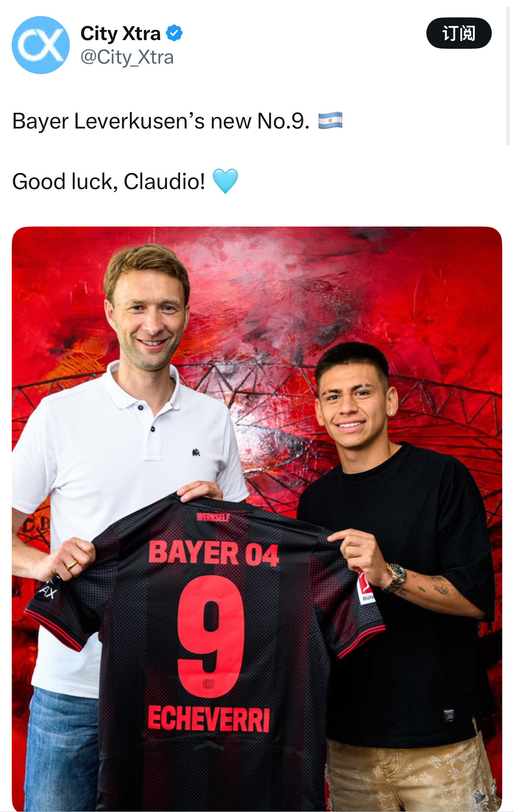Click the Bundesliga sleeve patch on the shirt
This screenshot has width=514, height=812.
(365, 588)
